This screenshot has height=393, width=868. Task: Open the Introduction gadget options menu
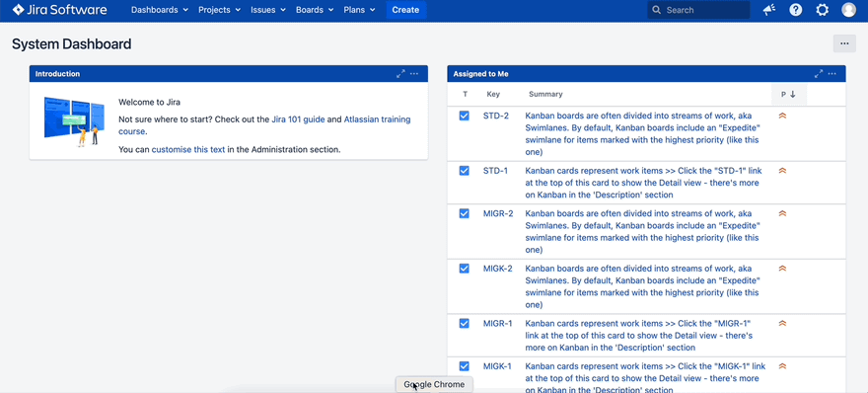[414, 74]
